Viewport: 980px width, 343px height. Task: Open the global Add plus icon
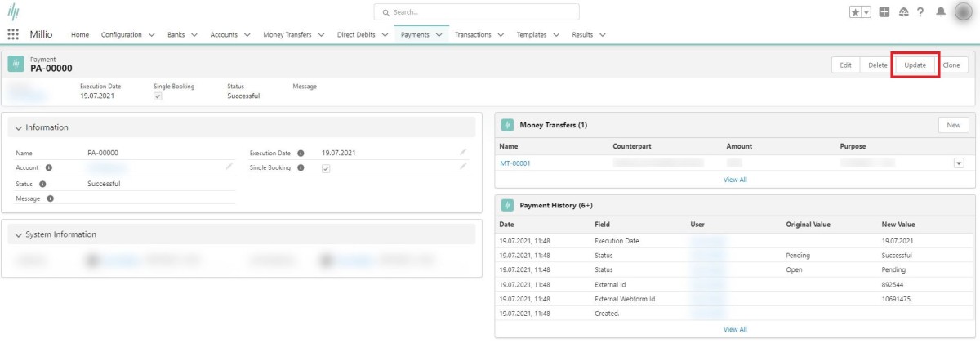coord(884,12)
